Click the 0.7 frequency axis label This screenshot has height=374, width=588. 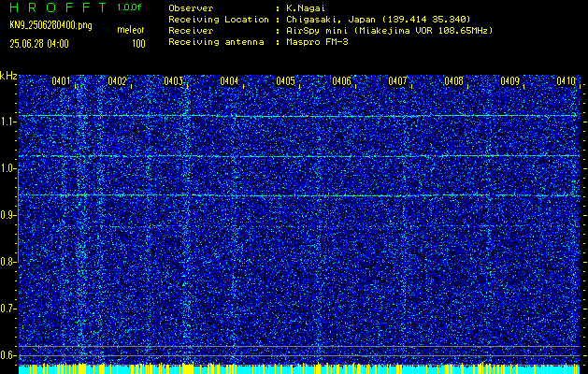coord(7,309)
